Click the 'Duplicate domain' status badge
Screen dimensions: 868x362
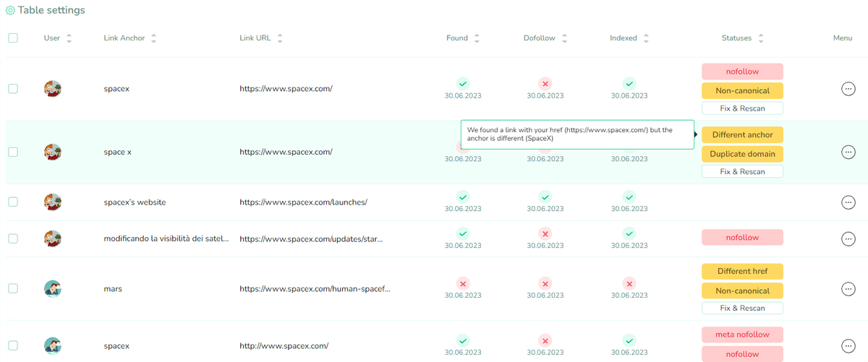pyautogui.click(x=742, y=154)
